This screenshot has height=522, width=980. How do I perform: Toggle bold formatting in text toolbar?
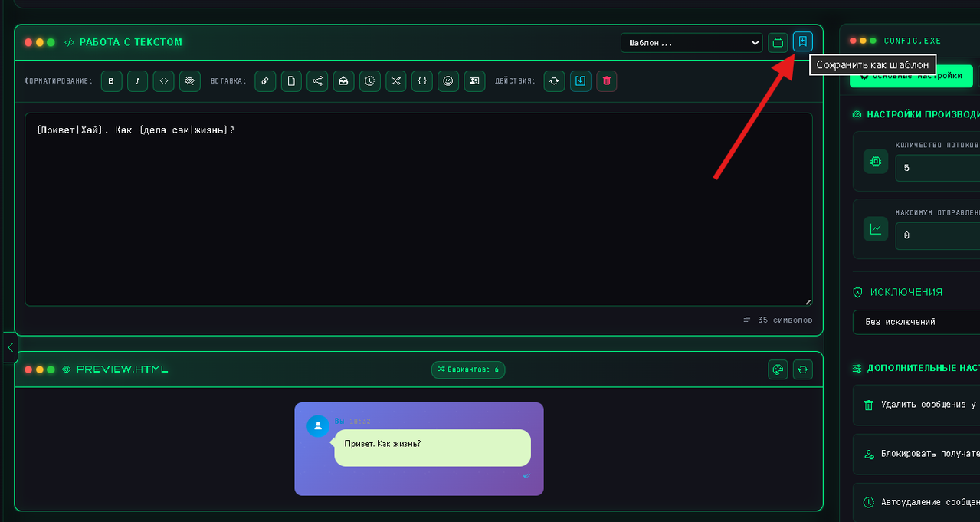[112, 80]
